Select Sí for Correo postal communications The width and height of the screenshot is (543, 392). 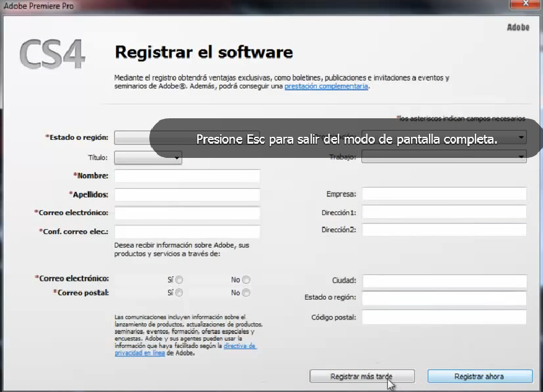179,293
